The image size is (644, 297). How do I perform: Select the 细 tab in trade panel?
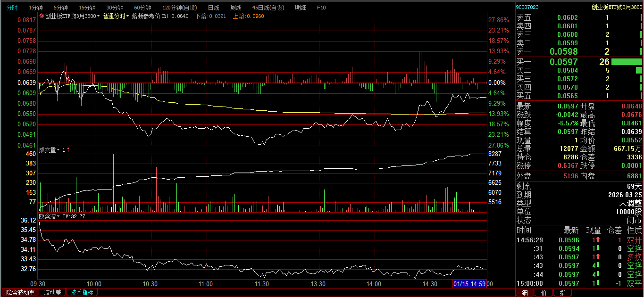(525, 293)
